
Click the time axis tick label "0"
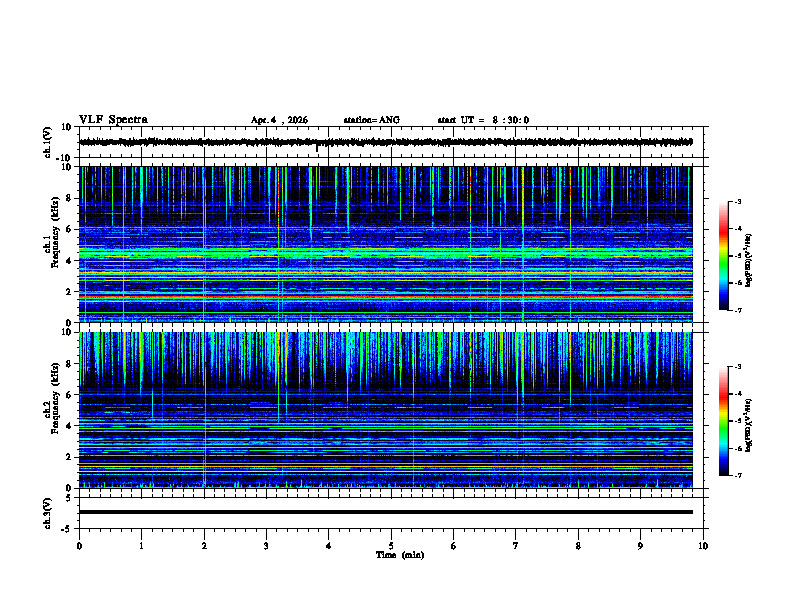coord(79,546)
